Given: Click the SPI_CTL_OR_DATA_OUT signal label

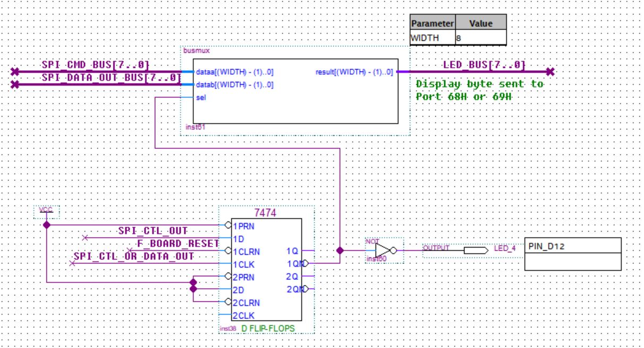Looking at the screenshot, I should tap(133, 256).
